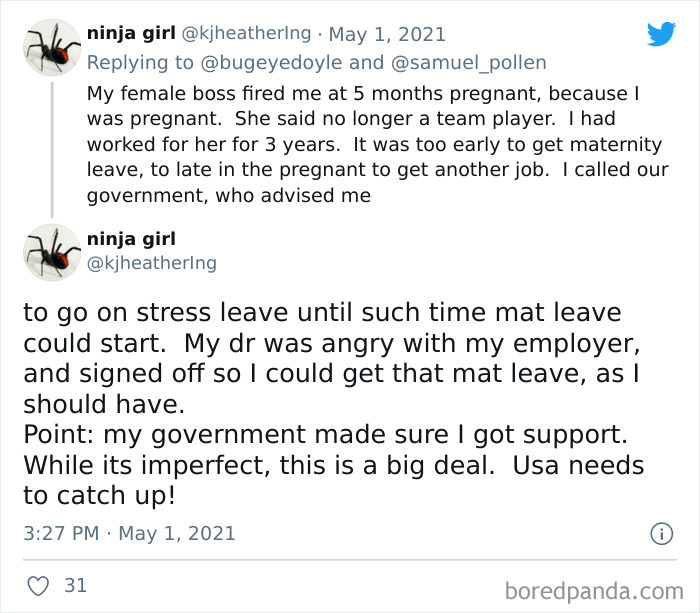Screen dimensions: 700x613
Task: Click the 'Usa needs to catch up!' sentence
Action: tap(333, 480)
